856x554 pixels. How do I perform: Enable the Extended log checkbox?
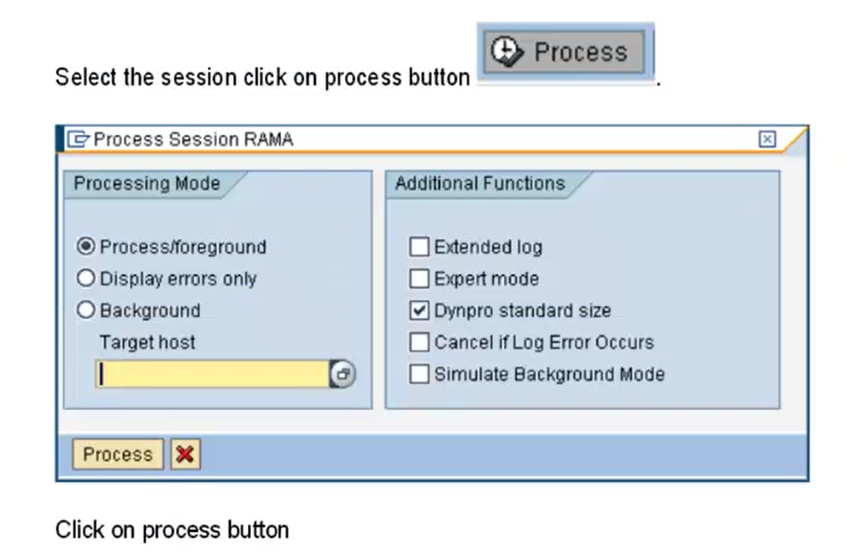(x=419, y=247)
